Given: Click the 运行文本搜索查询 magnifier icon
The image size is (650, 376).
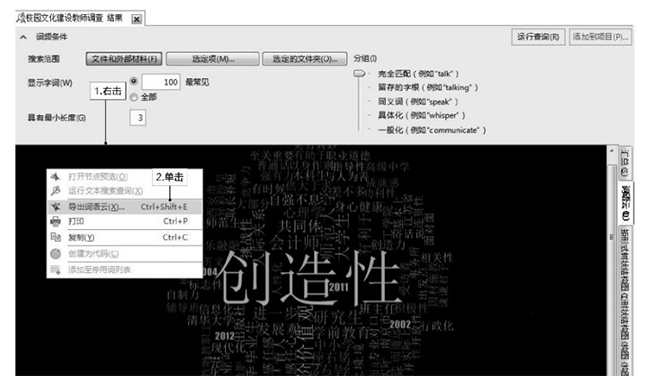Looking at the screenshot, I should pyautogui.click(x=55, y=191).
